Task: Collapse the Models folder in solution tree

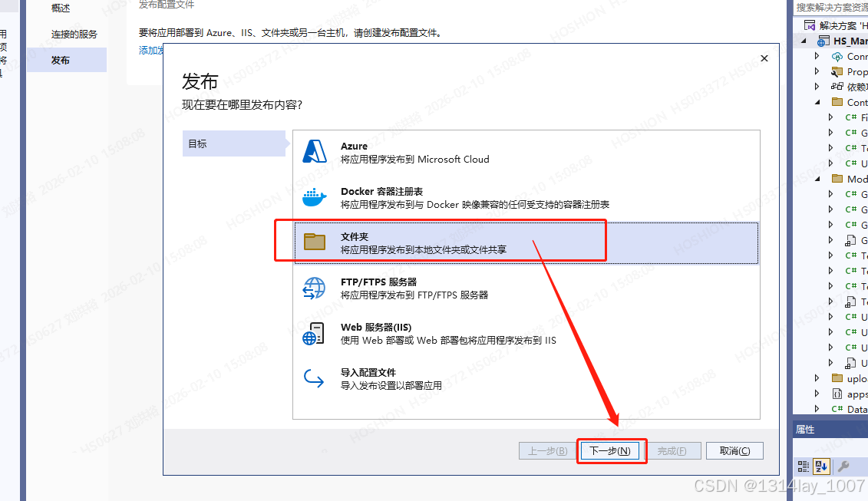Action: pyautogui.click(x=817, y=178)
